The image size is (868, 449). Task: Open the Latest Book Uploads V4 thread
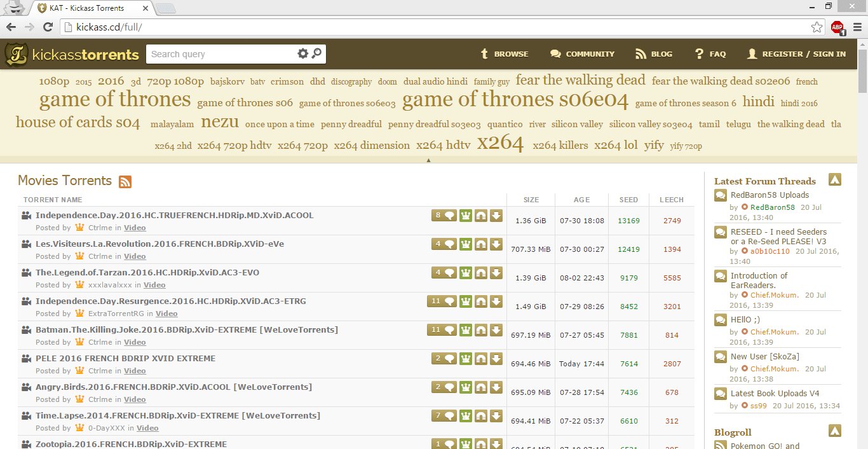[775, 393]
